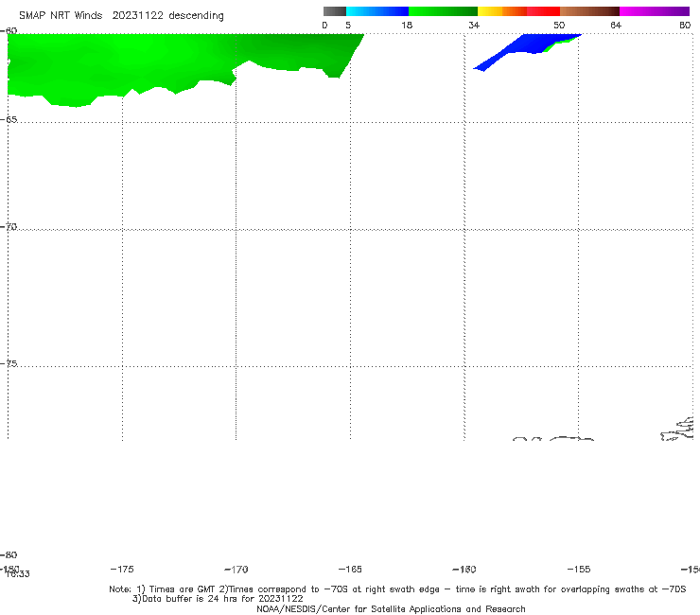Click the color bar label 5
The image size is (700, 615).
coord(348,25)
